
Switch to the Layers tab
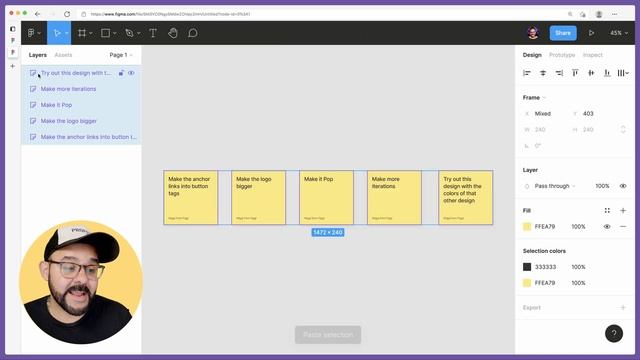point(38,55)
